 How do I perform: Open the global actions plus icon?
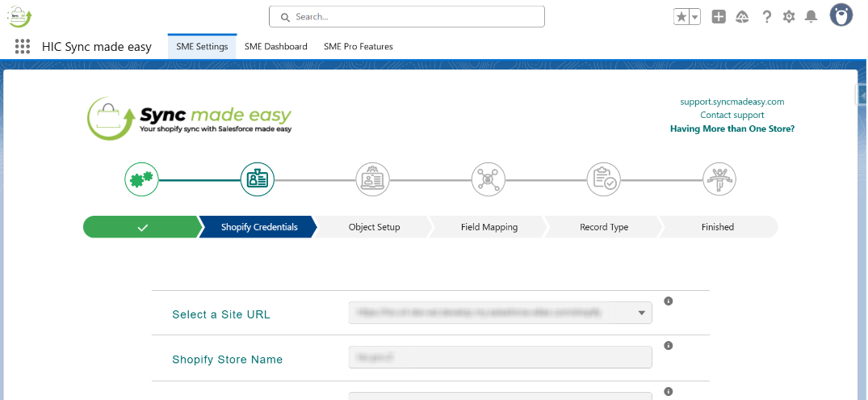pyautogui.click(x=719, y=17)
